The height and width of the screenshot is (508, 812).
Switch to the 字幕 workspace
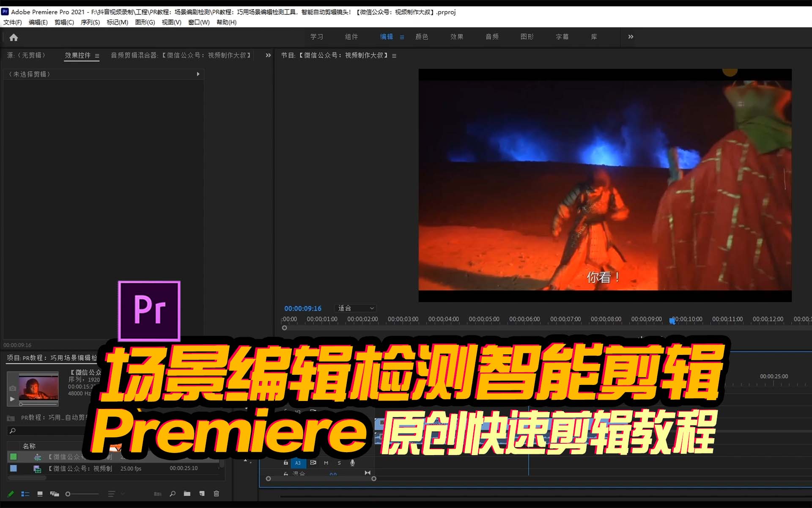click(x=562, y=37)
